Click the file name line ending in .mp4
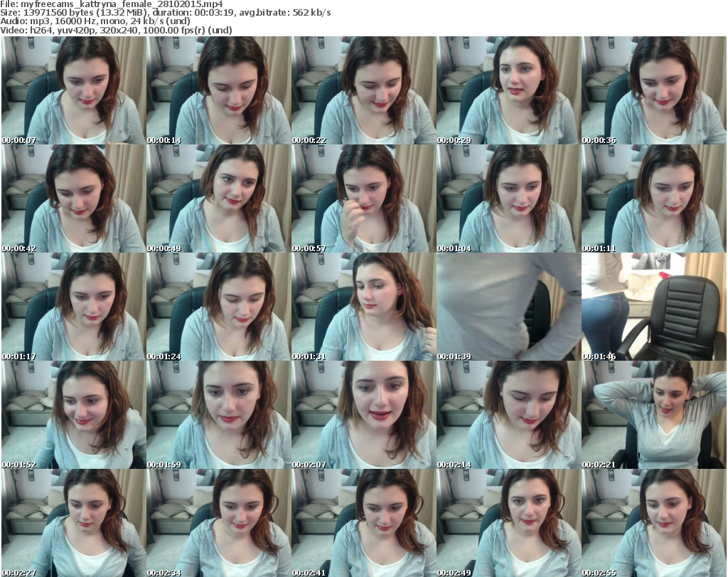The width and height of the screenshot is (728, 577). pos(112,4)
